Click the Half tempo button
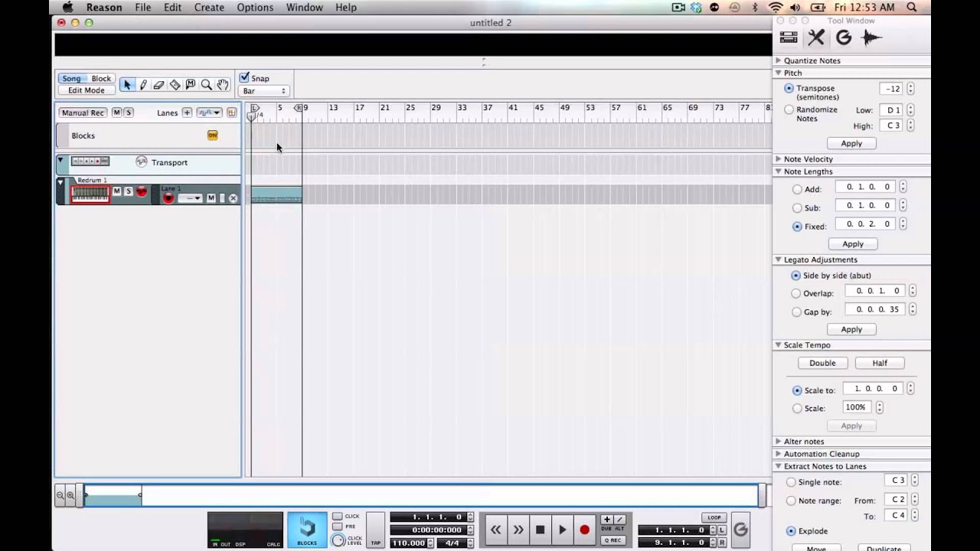 pos(880,363)
